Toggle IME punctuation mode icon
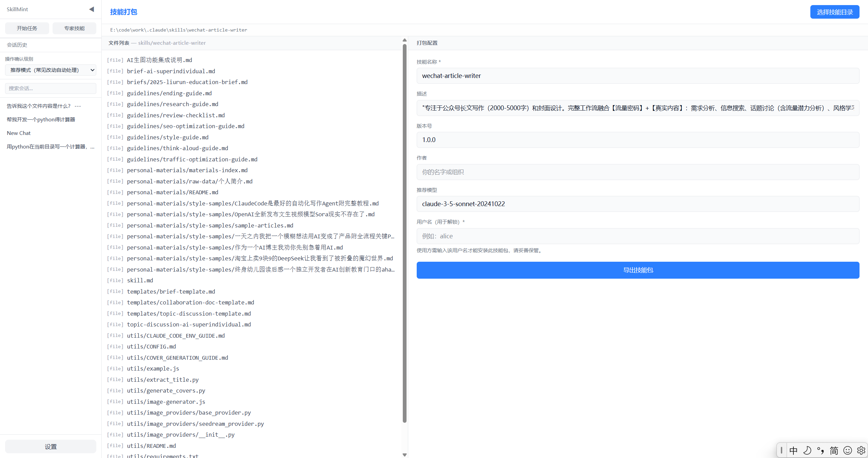This screenshot has width=868, height=458. coord(821,450)
